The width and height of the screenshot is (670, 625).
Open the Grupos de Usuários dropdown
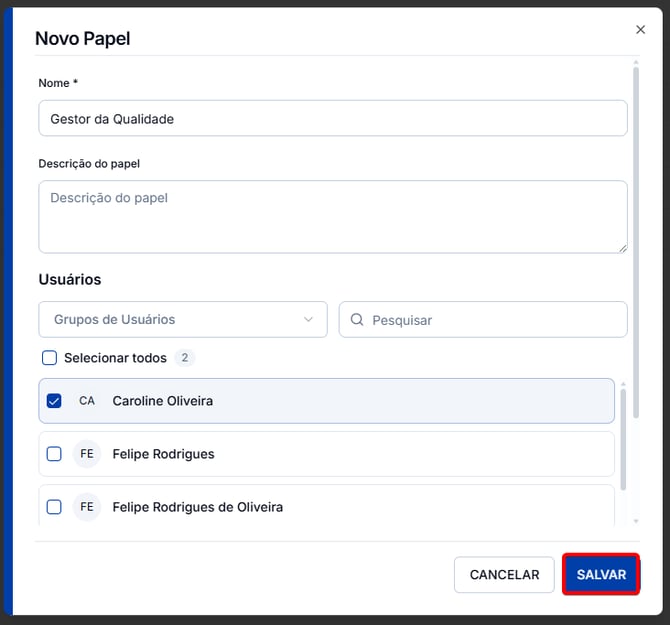(183, 320)
